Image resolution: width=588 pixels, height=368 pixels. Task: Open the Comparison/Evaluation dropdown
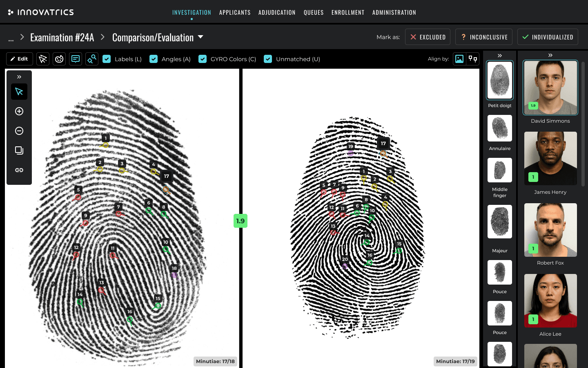200,37
